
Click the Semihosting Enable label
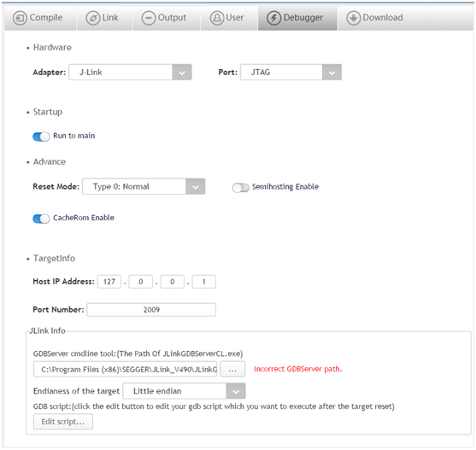(285, 187)
